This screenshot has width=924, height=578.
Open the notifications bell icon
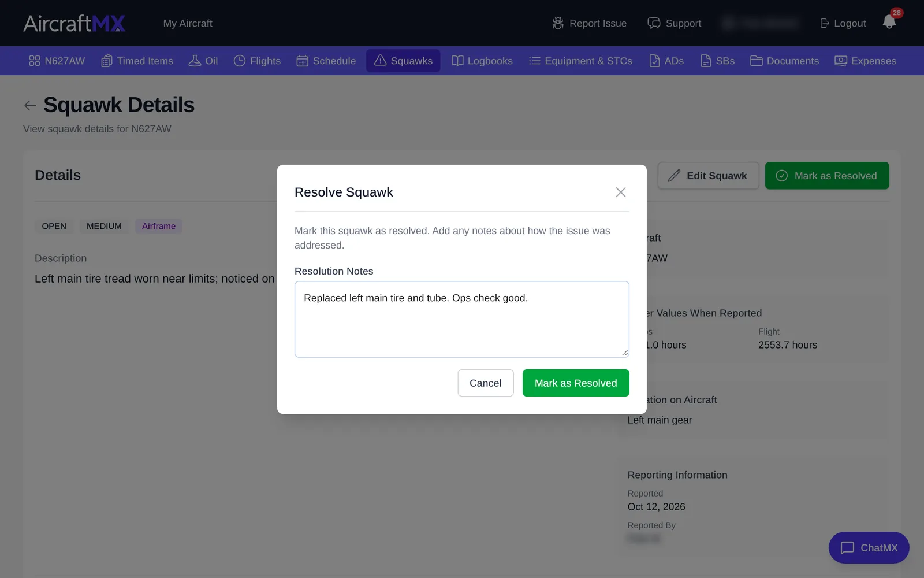(889, 22)
